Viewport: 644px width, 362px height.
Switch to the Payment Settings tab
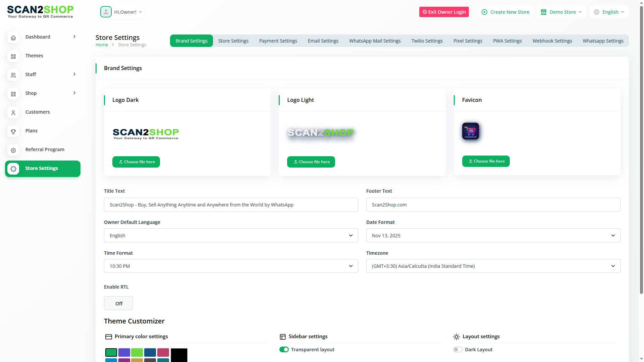278,41
